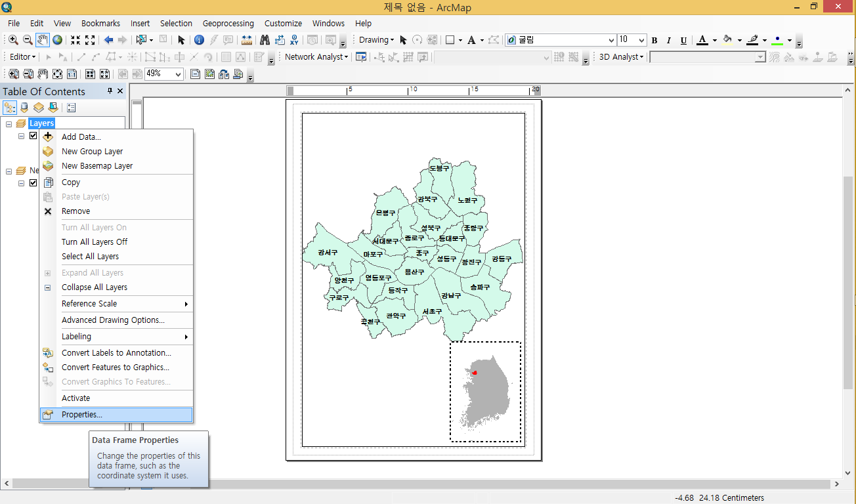Open the Bookmarks menu

100,23
